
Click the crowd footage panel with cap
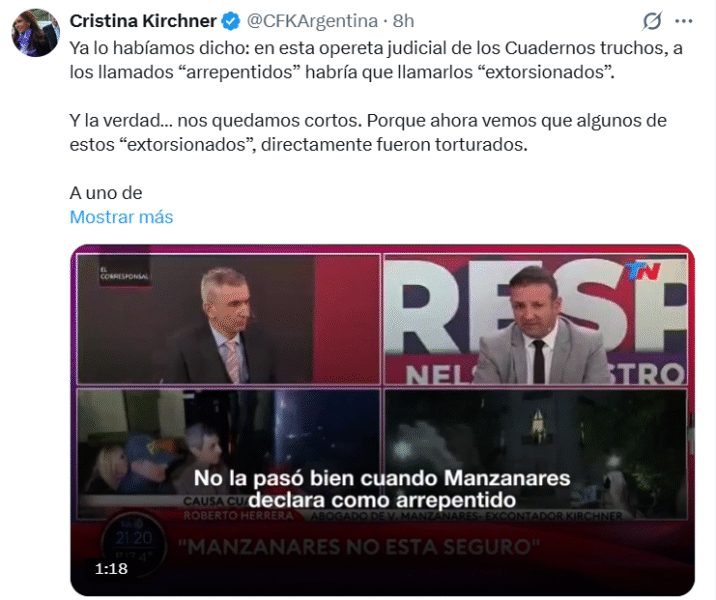pyautogui.click(x=228, y=454)
